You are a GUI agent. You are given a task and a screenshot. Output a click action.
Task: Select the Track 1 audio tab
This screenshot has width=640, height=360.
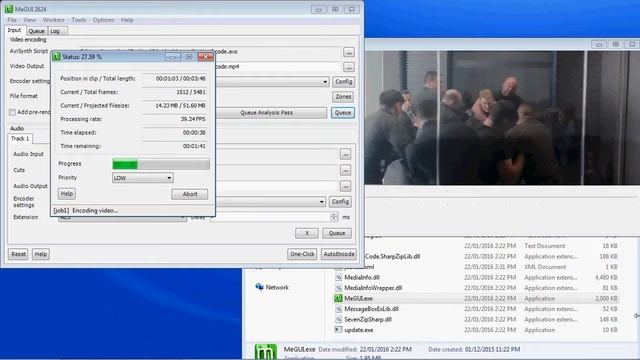(20, 139)
